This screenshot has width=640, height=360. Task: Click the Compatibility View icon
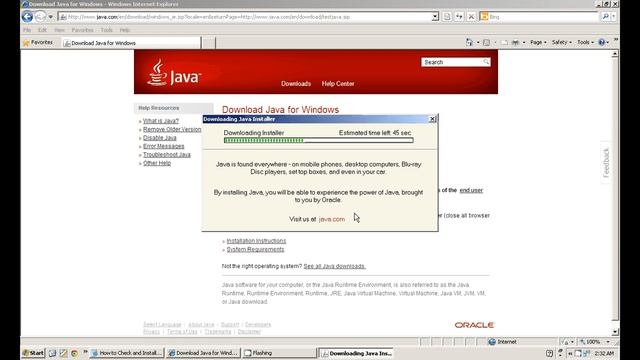coord(447,17)
